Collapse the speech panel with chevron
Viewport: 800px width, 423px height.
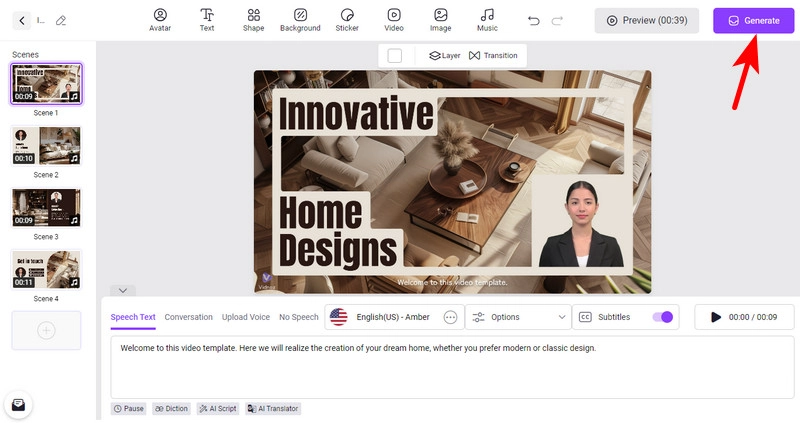click(122, 290)
